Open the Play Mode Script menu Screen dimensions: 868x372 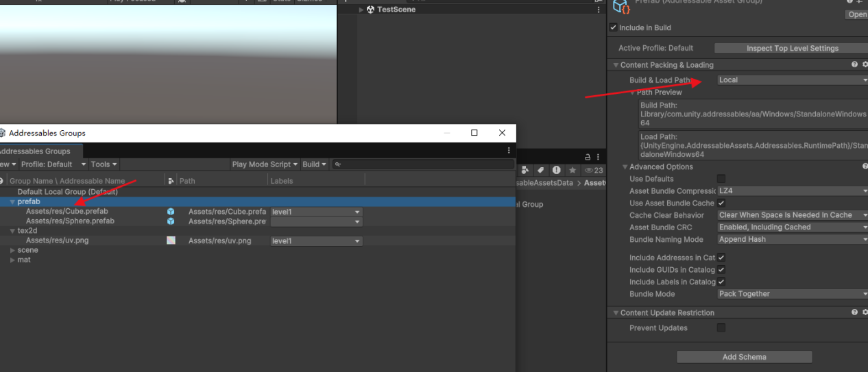pos(265,164)
